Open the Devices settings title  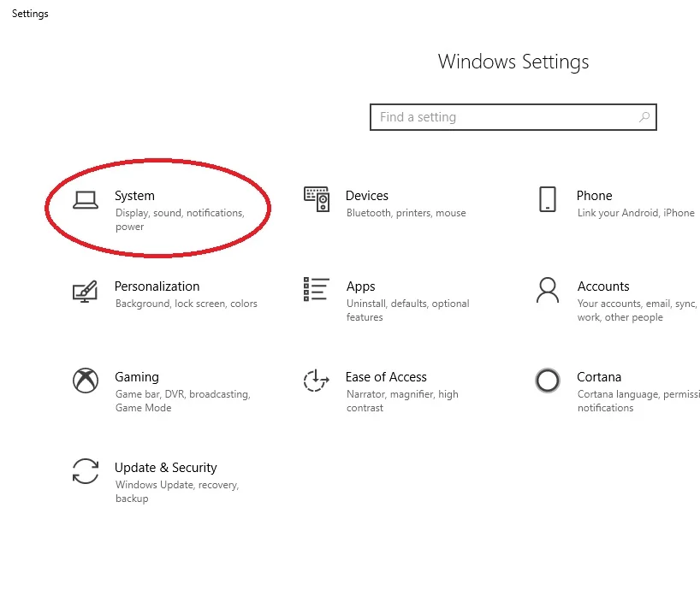click(x=366, y=196)
